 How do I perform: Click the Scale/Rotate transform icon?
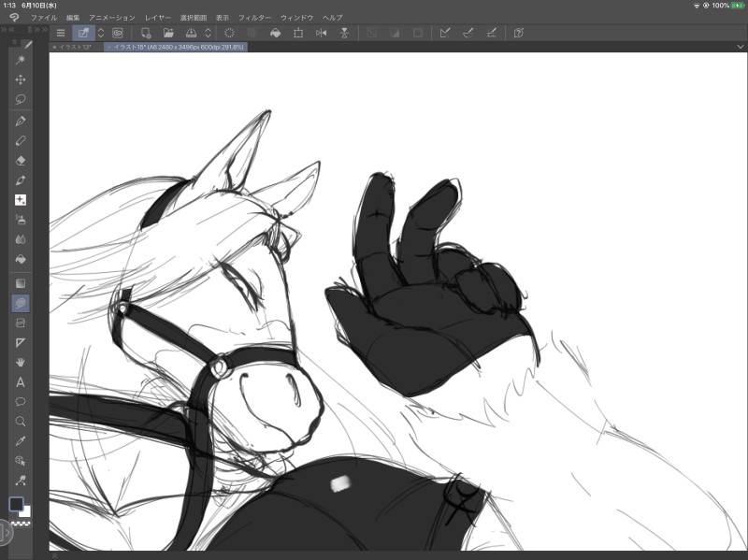[x=298, y=33]
